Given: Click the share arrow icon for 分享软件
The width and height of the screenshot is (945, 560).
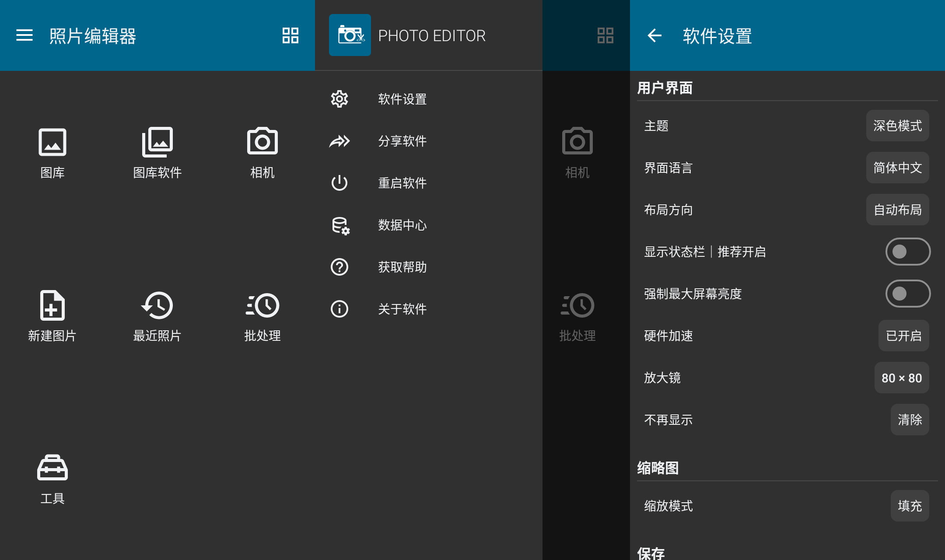Looking at the screenshot, I should pos(339,141).
